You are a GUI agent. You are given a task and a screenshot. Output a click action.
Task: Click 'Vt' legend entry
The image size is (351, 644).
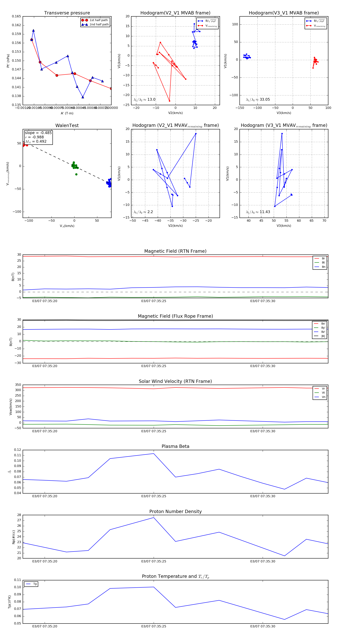[320, 393]
